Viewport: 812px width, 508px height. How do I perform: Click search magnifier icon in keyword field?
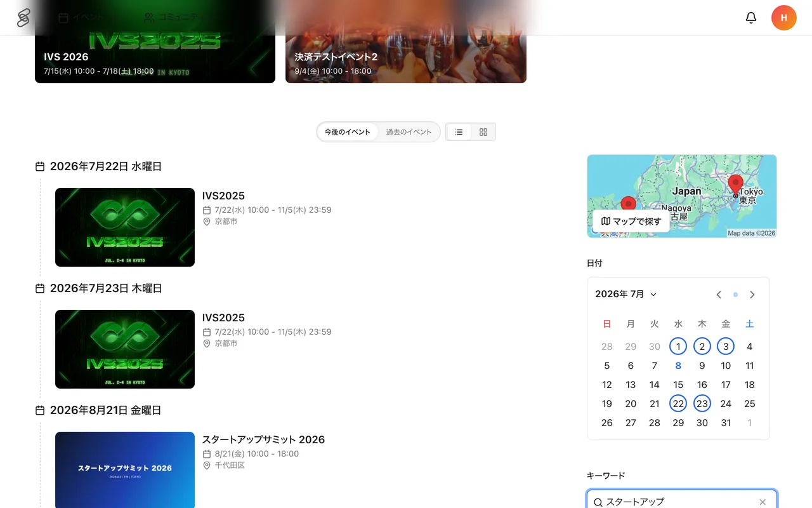(598, 502)
